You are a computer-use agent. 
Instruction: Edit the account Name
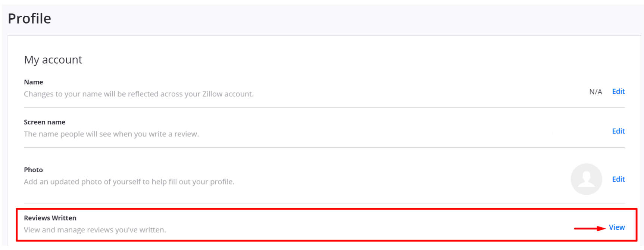[618, 92]
